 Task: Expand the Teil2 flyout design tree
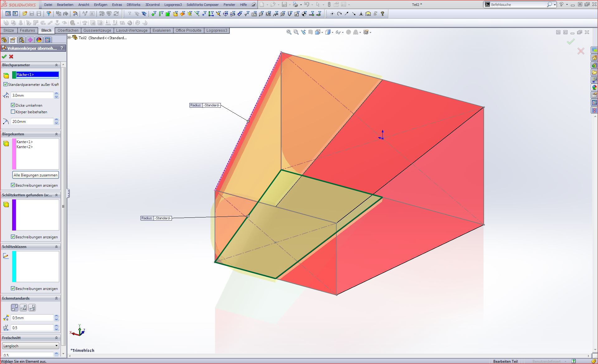click(x=69, y=38)
